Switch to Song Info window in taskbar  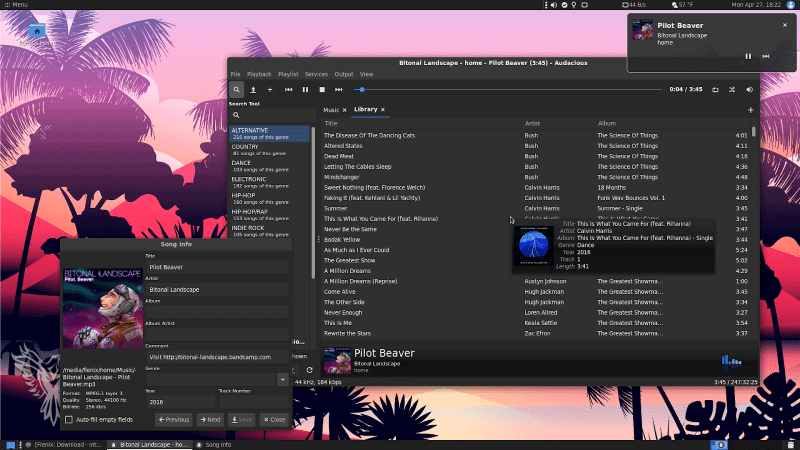coord(214,445)
